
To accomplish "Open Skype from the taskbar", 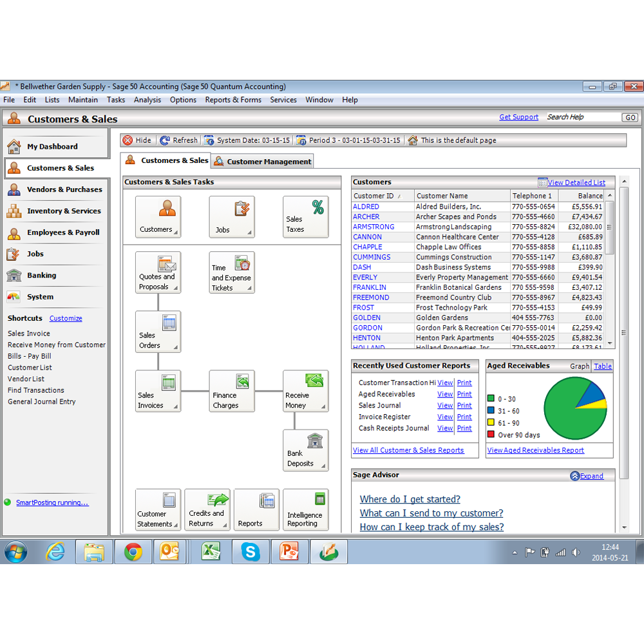I will [250, 552].
